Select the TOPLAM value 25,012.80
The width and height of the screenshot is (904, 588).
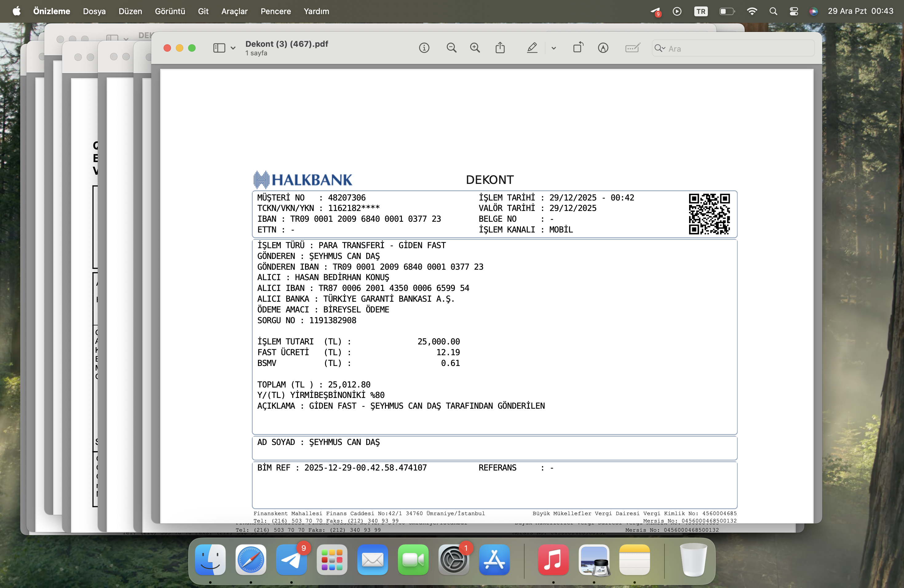click(x=349, y=384)
